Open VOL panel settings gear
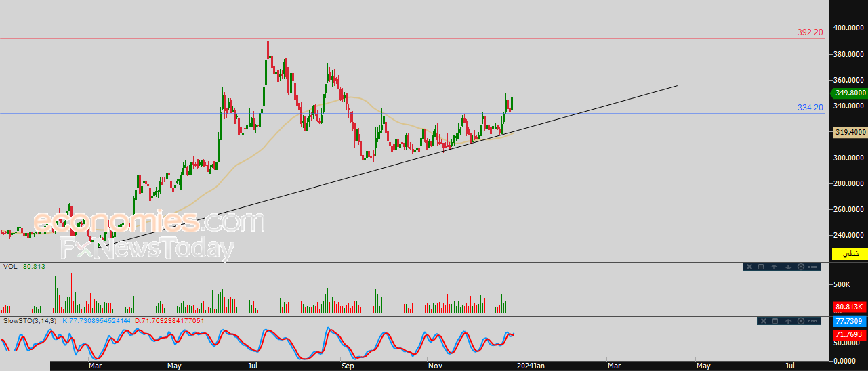This screenshot has width=868, height=371. tap(801, 267)
